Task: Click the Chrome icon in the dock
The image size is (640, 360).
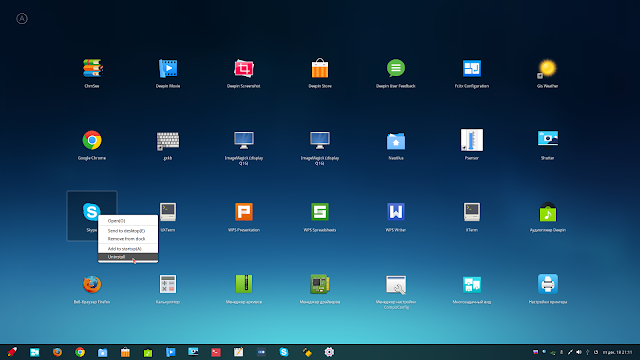Action: click(80, 352)
